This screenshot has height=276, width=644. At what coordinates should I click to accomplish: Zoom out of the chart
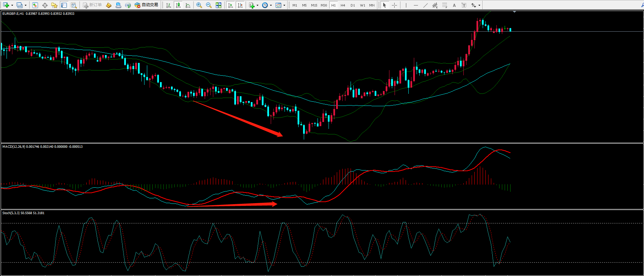pyautogui.click(x=208, y=5)
